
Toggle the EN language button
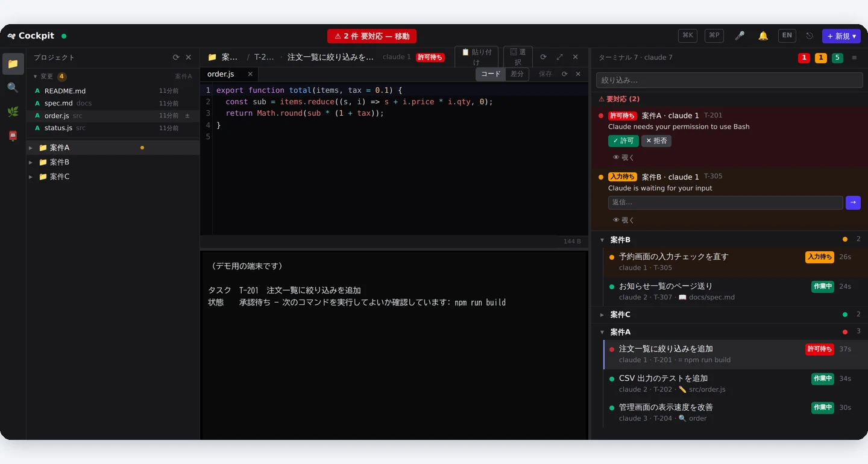click(787, 36)
